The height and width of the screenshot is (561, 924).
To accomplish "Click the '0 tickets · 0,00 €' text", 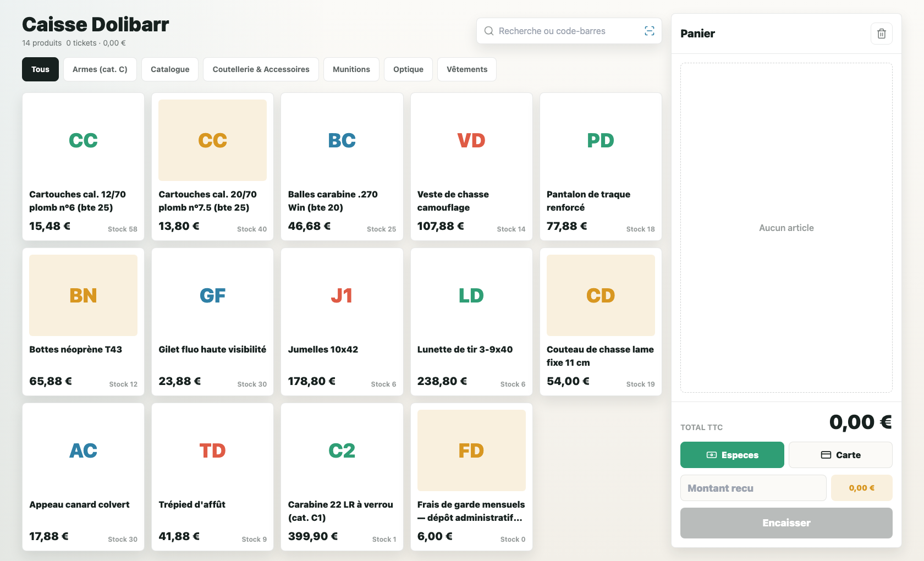I will (96, 43).
